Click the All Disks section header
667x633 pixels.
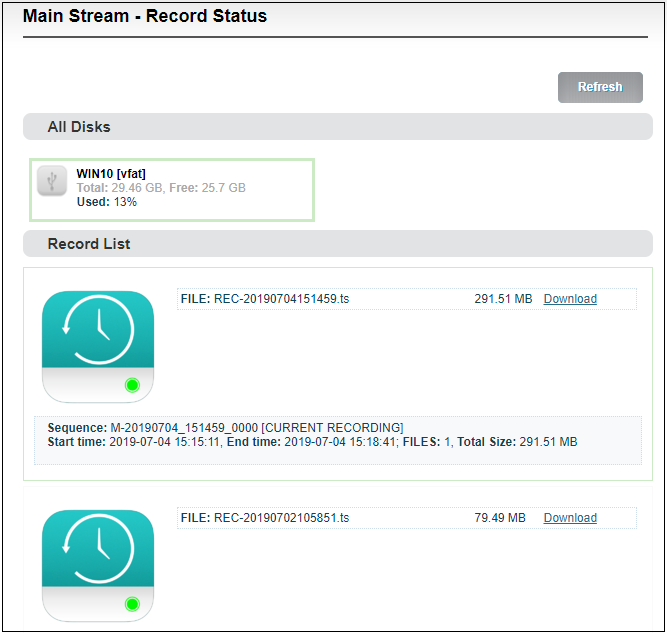[337, 126]
